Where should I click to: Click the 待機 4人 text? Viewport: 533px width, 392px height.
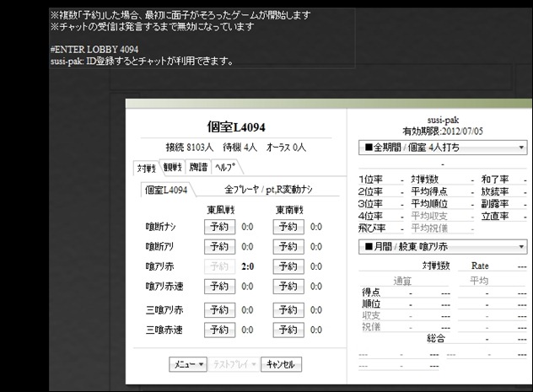[240, 148]
